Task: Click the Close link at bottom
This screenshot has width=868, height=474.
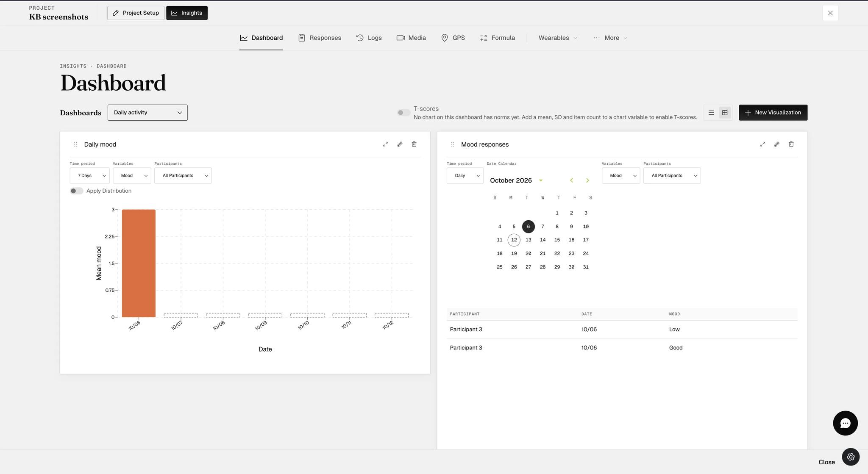Action: [826, 462]
